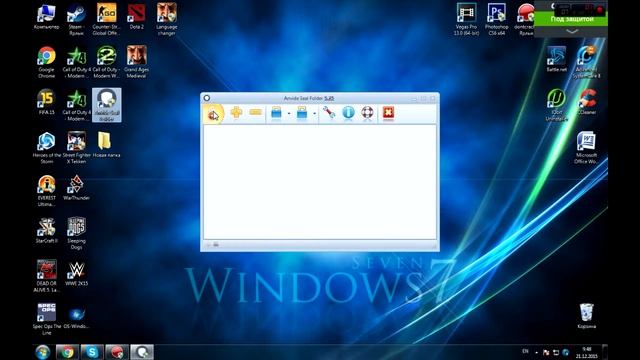Select the IObit Uninstaller desktop shortcut
The height and width of the screenshot is (360, 640).
pos(556,105)
